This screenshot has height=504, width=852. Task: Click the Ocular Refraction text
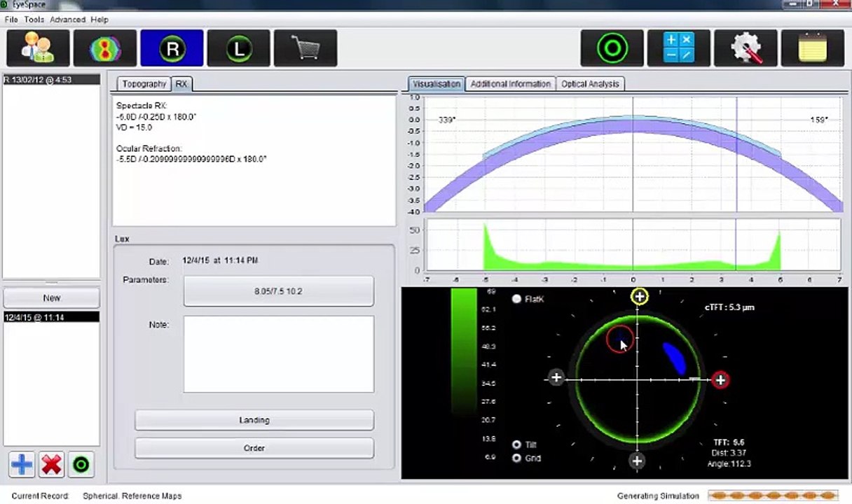click(191, 154)
